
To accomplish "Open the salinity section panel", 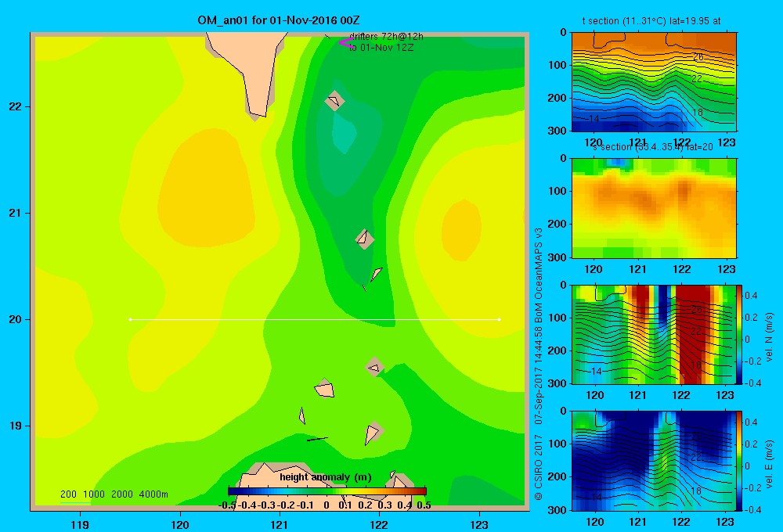I will coord(654,208).
